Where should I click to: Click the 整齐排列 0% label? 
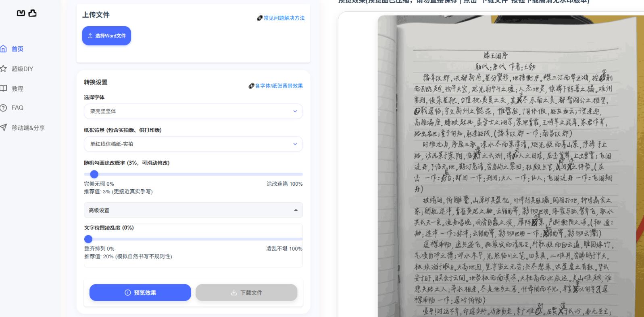(99, 249)
